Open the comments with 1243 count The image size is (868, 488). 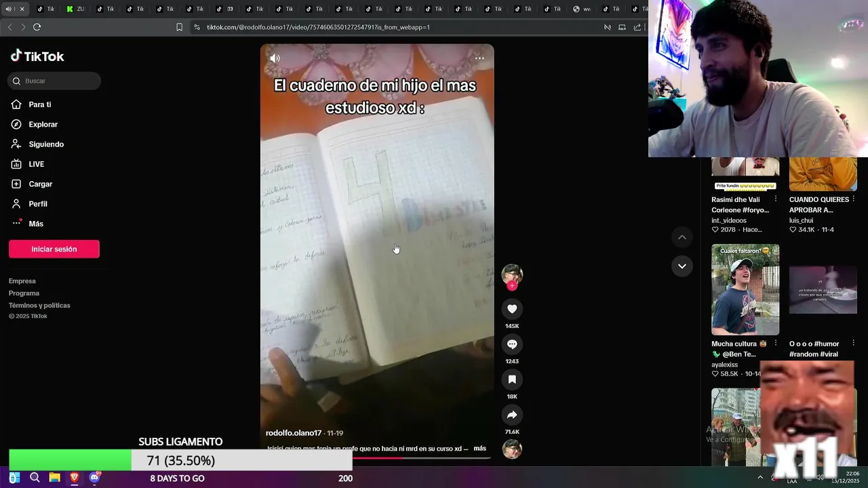click(x=512, y=344)
